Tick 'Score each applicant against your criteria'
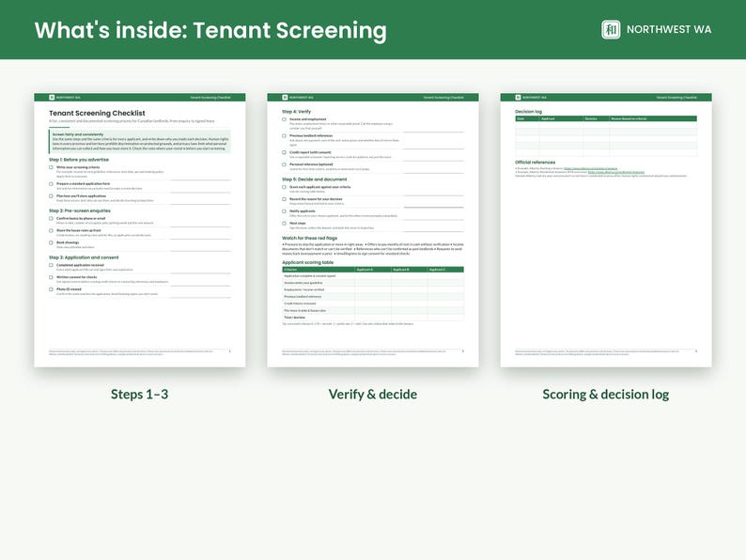Screen dimensions: 746x560 (x=284, y=187)
